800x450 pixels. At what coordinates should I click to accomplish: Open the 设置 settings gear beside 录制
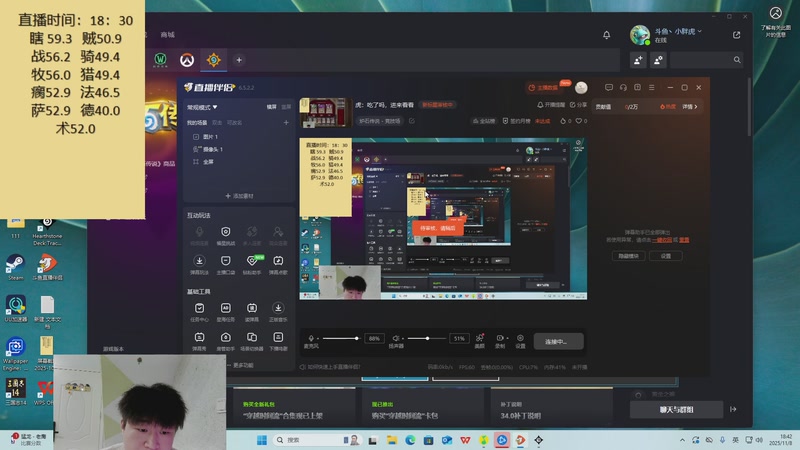[x=520, y=340]
